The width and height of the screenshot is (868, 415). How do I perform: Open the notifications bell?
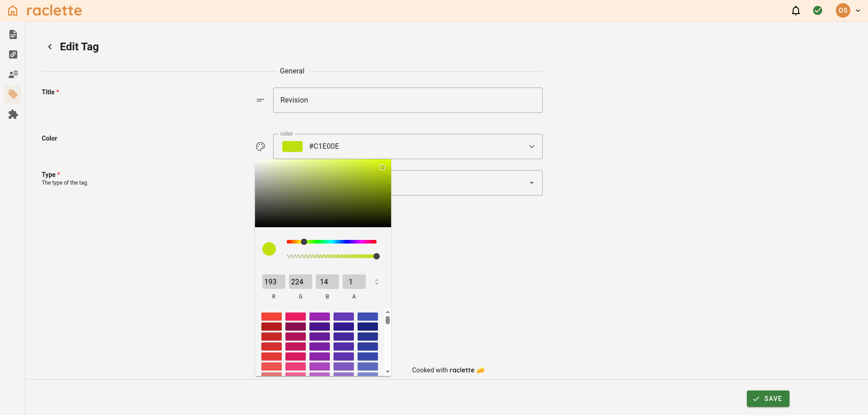click(x=795, y=10)
